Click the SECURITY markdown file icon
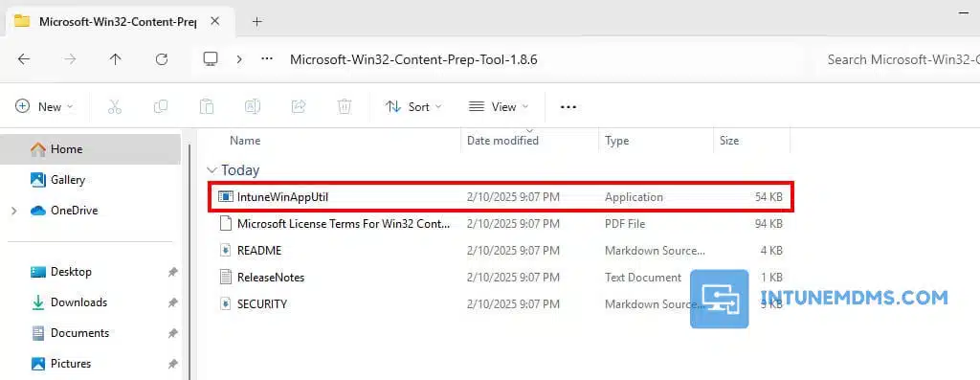Viewport: 980px width, 380px height. (x=225, y=304)
